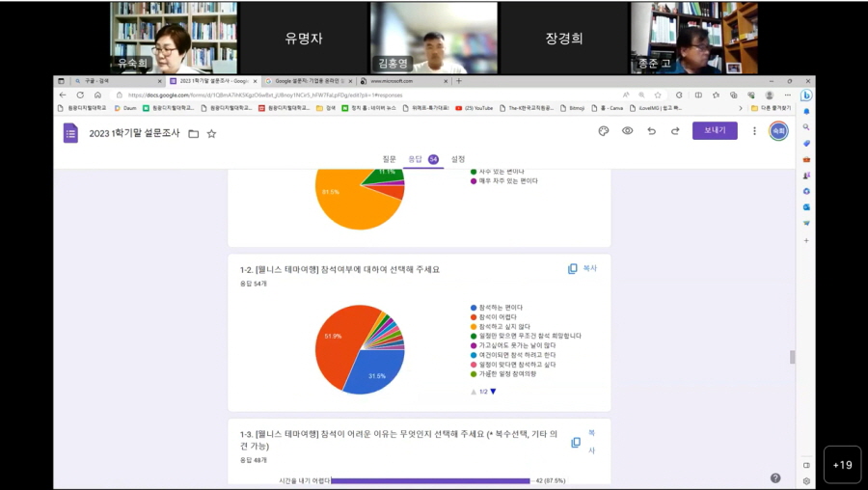Image resolution: width=868 pixels, height=490 pixels.
Task: Open Edge profile icon in toolbar
Action: tap(769, 95)
